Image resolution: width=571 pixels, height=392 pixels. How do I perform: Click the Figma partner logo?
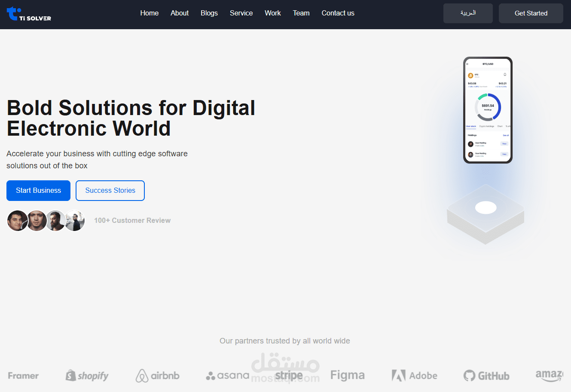tap(348, 376)
